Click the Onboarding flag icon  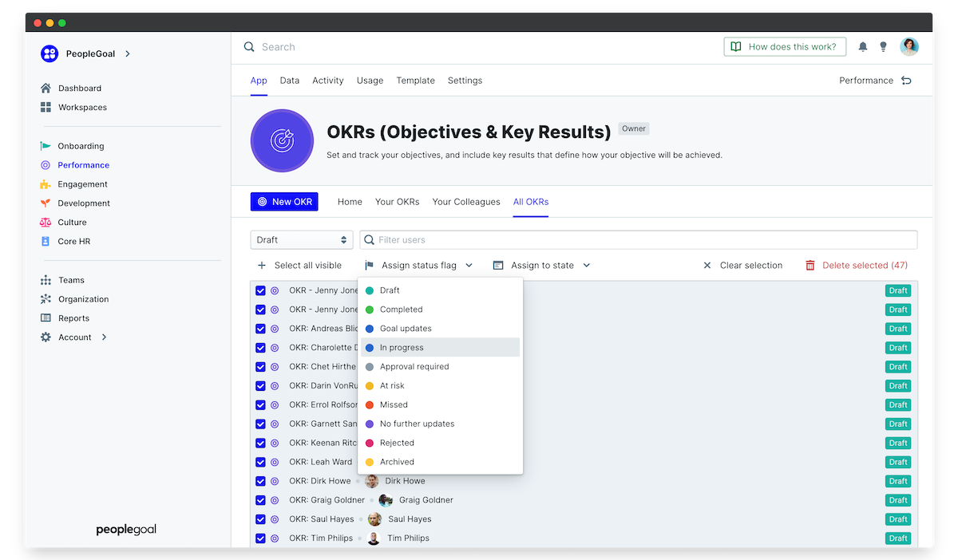tap(46, 146)
